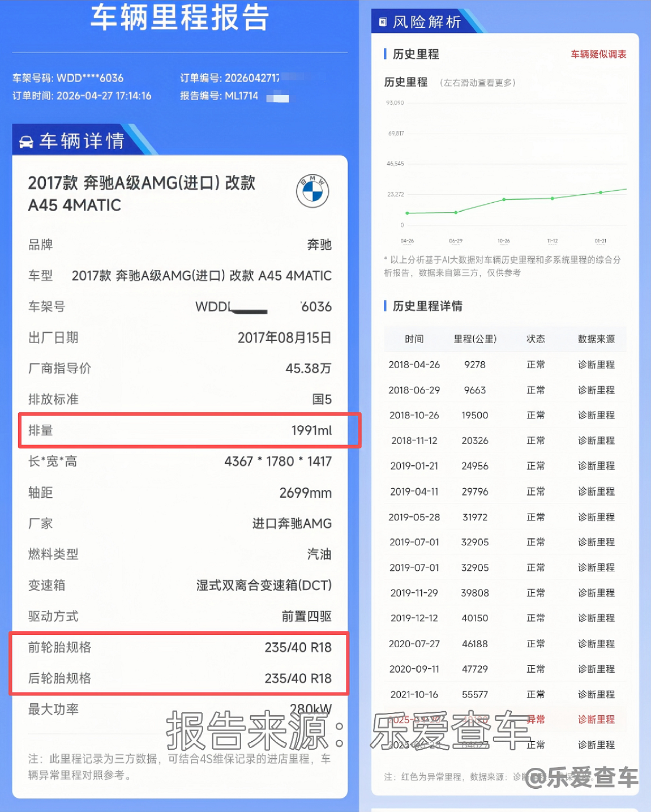The width and height of the screenshot is (651, 812).
Task: Click the 数据来源 column header
Action: [x=596, y=339]
